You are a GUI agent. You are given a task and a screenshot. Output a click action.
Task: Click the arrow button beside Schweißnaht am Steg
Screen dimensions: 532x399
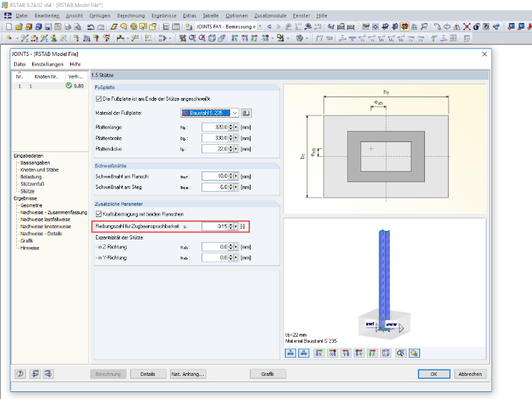click(x=236, y=187)
